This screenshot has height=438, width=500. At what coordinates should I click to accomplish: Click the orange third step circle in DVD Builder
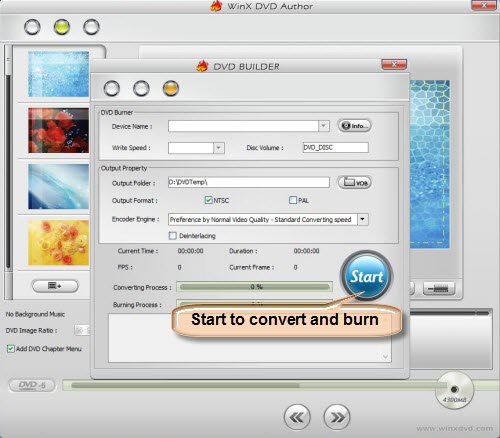tap(171, 88)
